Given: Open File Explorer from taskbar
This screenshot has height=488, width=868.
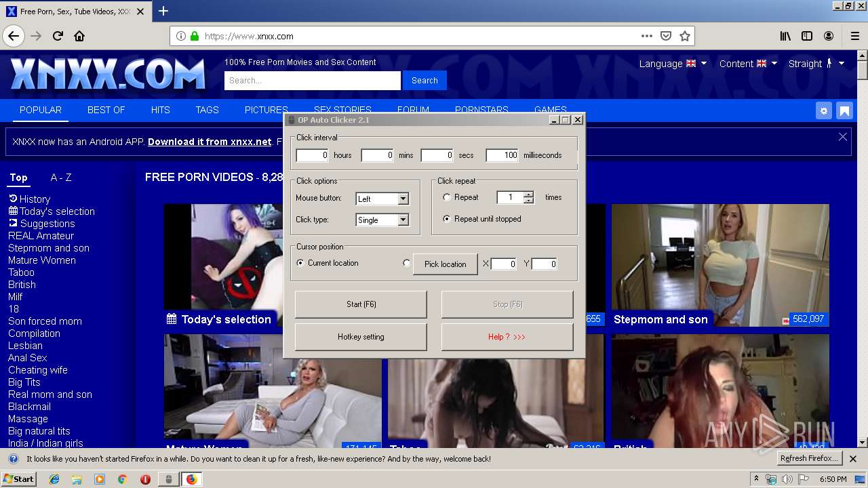Looking at the screenshot, I should pyautogui.click(x=77, y=479).
